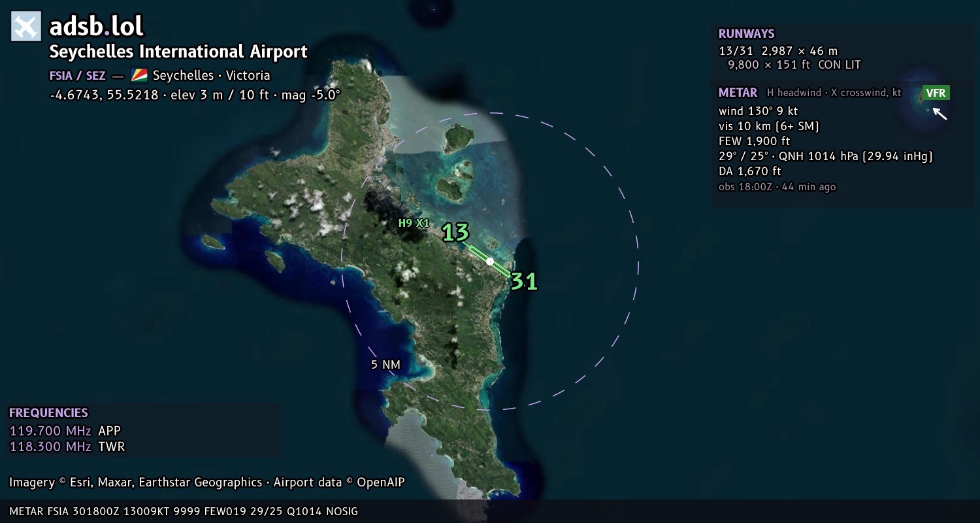Viewport: 980px width, 523px height.
Task: Click the "DA 1,670 ft" density altitude line
Action: pos(750,171)
